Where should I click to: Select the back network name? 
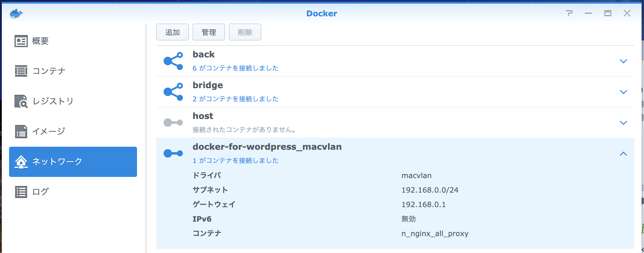click(204, 54)
